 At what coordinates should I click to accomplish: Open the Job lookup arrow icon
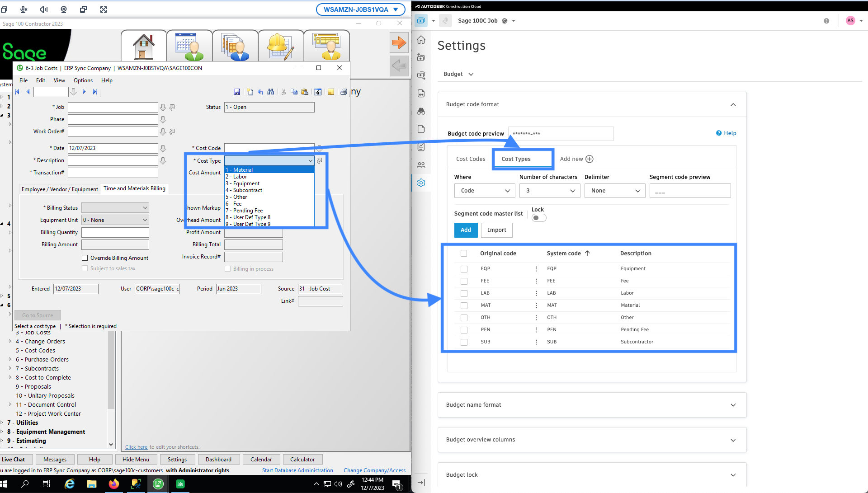[x=163, y=108]
